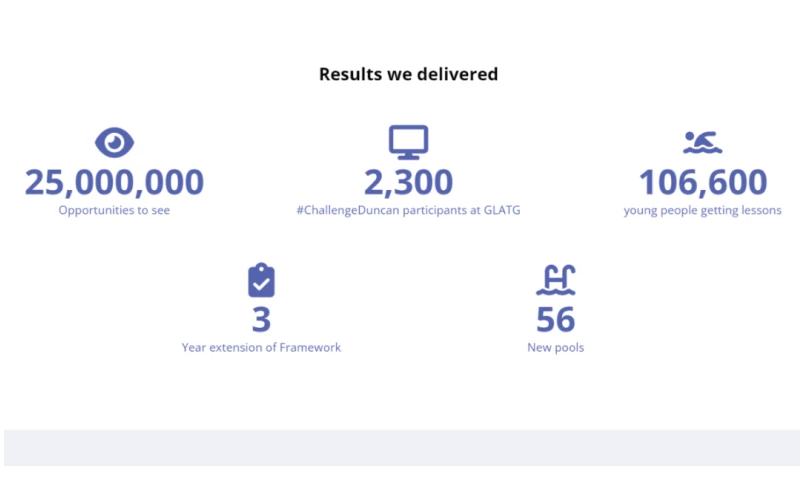Click the number 56 statistic

pyautogui.click(x=556, y=320)
